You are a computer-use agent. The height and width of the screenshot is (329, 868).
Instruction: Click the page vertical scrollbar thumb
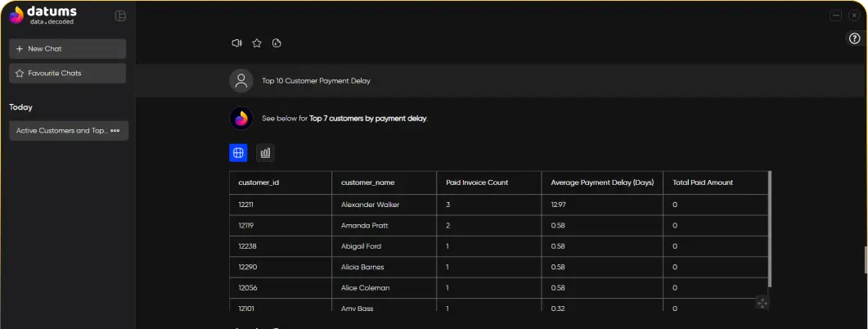(x=866, y=259)
